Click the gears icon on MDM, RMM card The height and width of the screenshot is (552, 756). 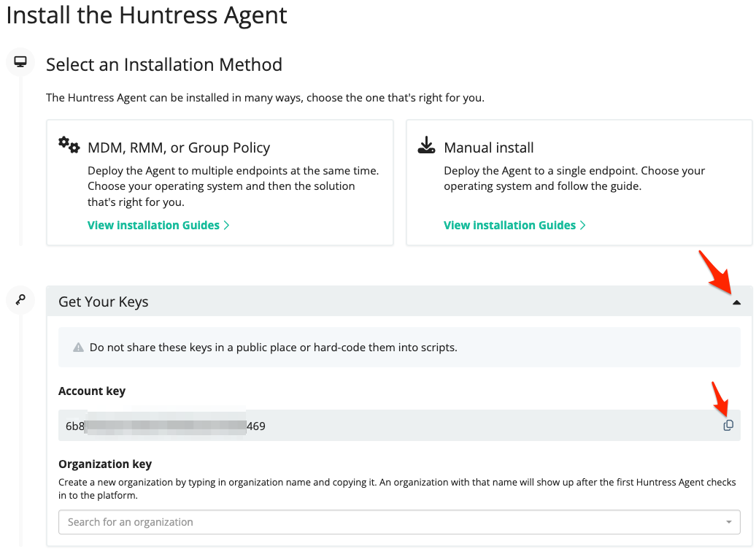69,145
